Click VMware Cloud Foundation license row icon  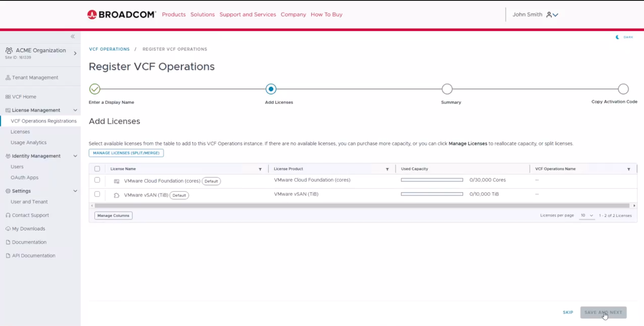tap(117, 181)
